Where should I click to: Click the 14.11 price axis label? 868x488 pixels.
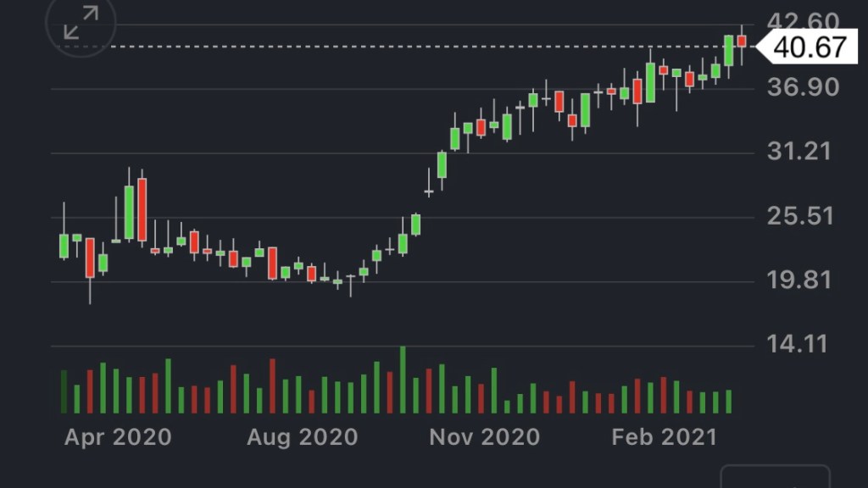(801, 345)
